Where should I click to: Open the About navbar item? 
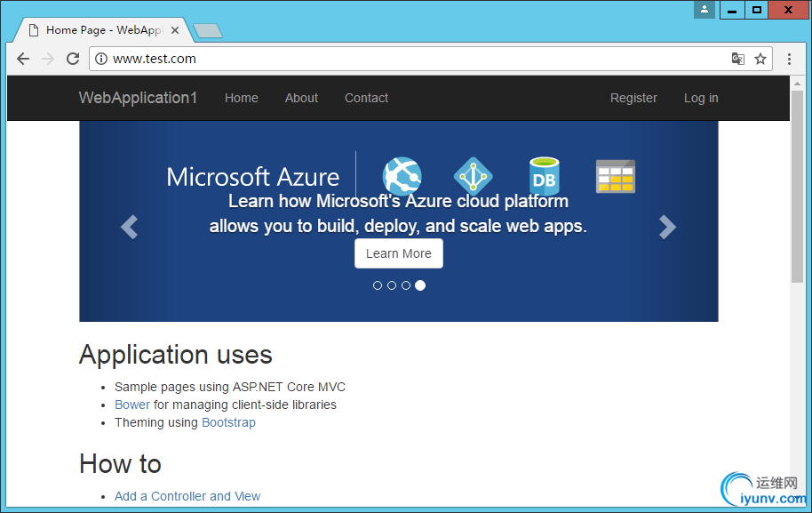pyautogui.click(x=301, y=98)
